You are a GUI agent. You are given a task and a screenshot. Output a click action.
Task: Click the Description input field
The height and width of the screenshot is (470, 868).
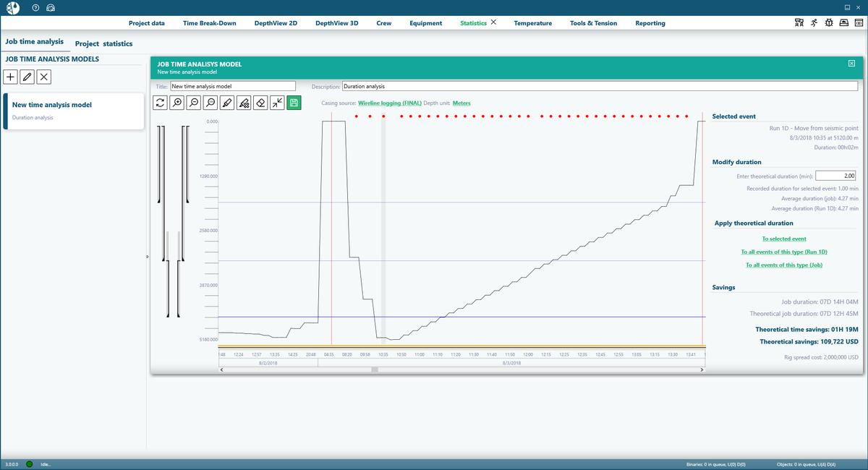pos(600,86)
